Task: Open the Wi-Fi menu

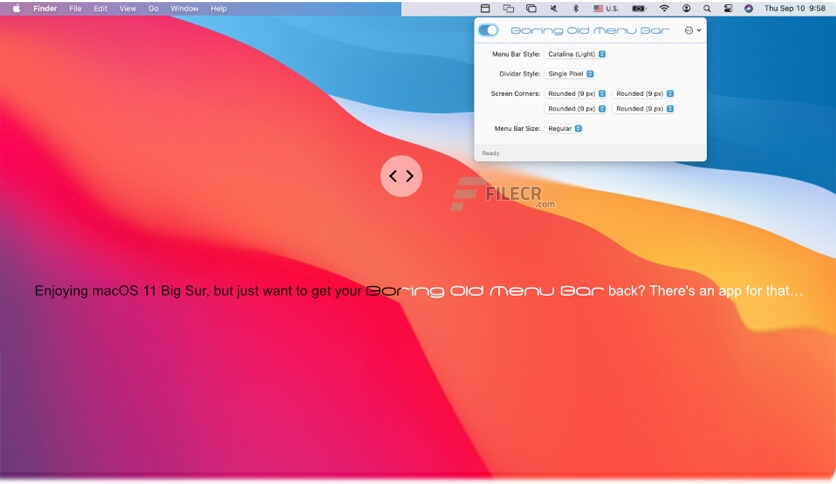Action: coord(664,9)
